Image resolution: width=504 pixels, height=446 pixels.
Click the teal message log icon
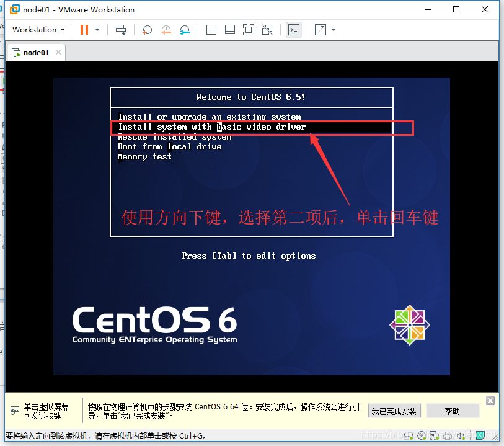pos(480,435)
